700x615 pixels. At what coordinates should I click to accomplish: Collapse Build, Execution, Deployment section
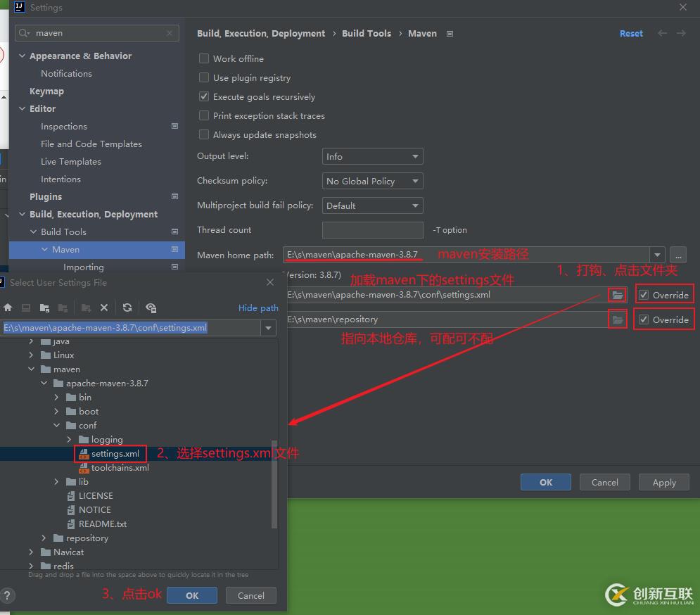tap(22, 214)
